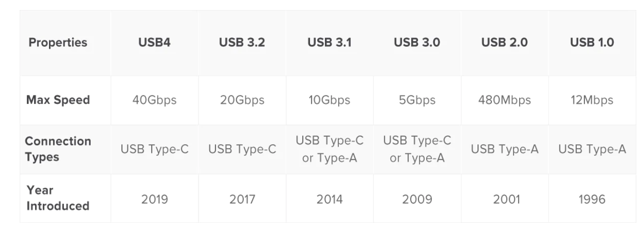Select the USB 3.1 column header
Image resolution: width=644 pixels, height=231 pixels.
(329, 42)
